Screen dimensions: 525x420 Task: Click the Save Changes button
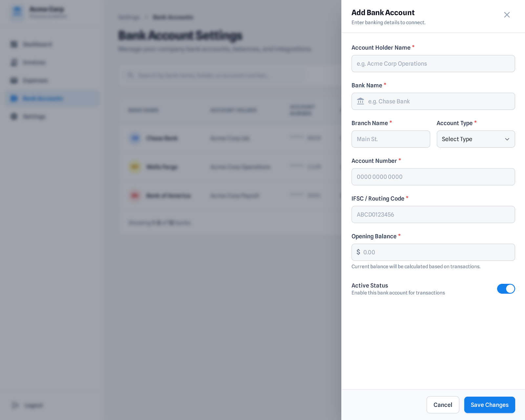[489, 405]
